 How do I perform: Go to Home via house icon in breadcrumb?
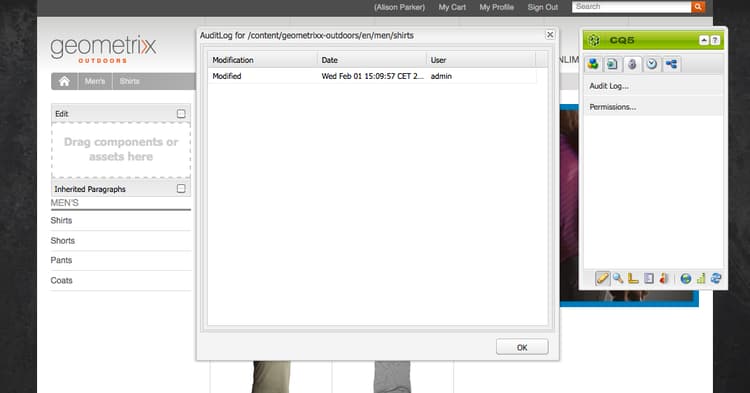pos(64,81)
